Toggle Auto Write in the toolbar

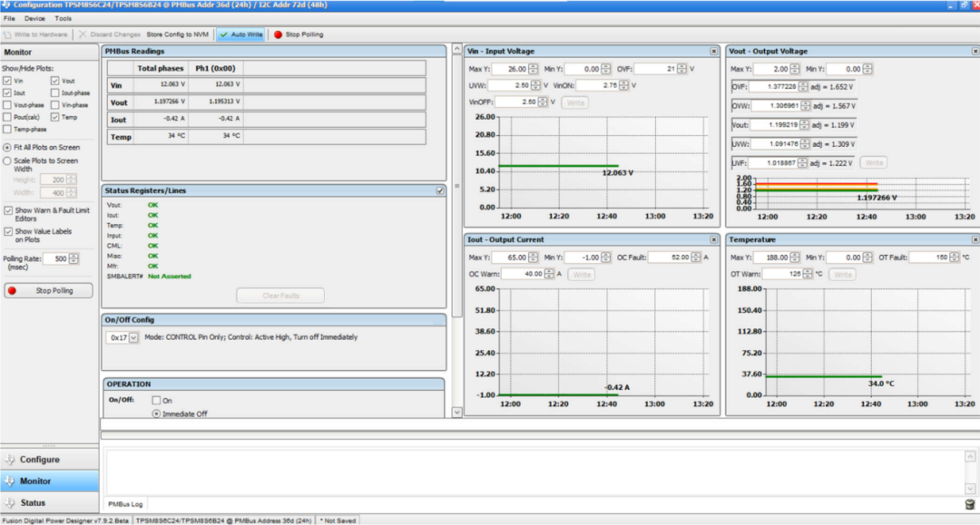point(240,34)
